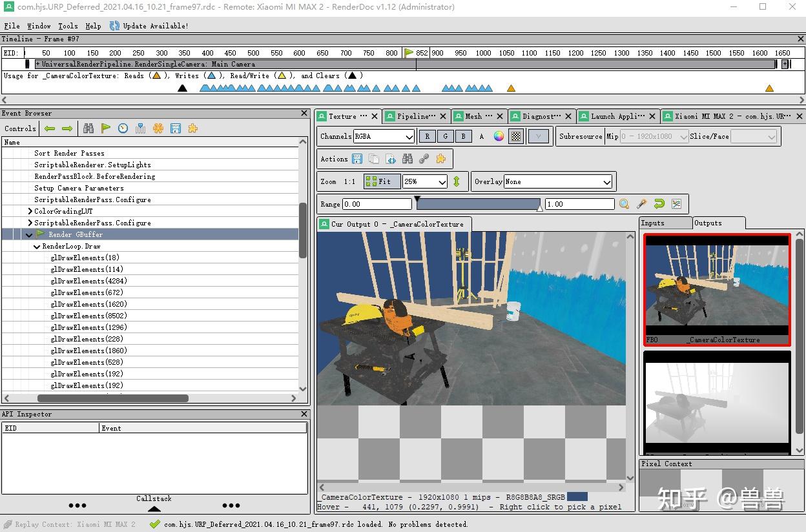The height and width of the screenshot is (532, 806).
Task: Click the Fit zoom button
Action: (382, 181)
